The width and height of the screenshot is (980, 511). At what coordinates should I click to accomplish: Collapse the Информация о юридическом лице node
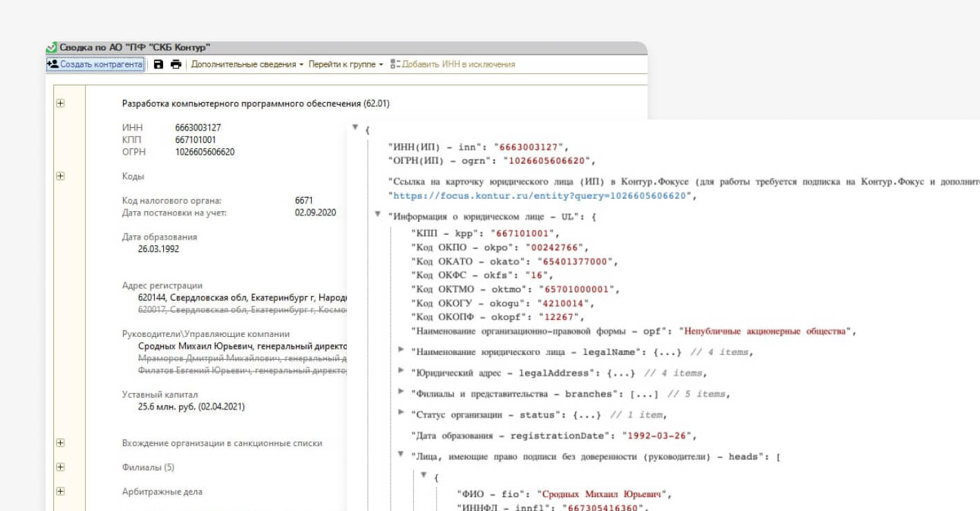pyautogui.click(x=377, y=214)
